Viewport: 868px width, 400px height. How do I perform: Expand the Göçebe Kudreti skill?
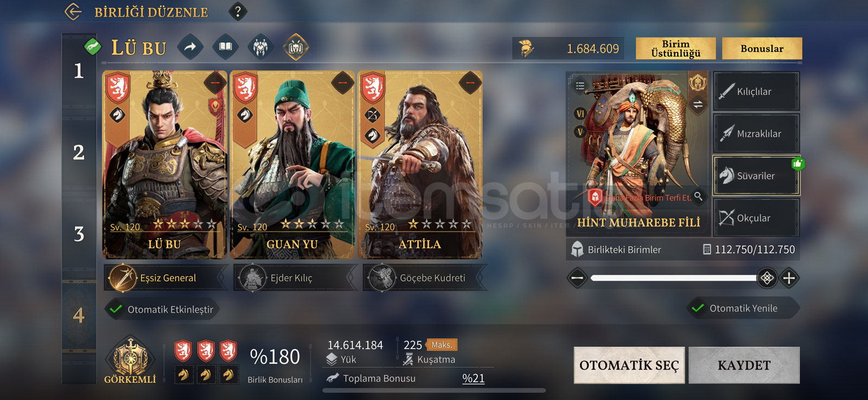(x=425, y=278)
